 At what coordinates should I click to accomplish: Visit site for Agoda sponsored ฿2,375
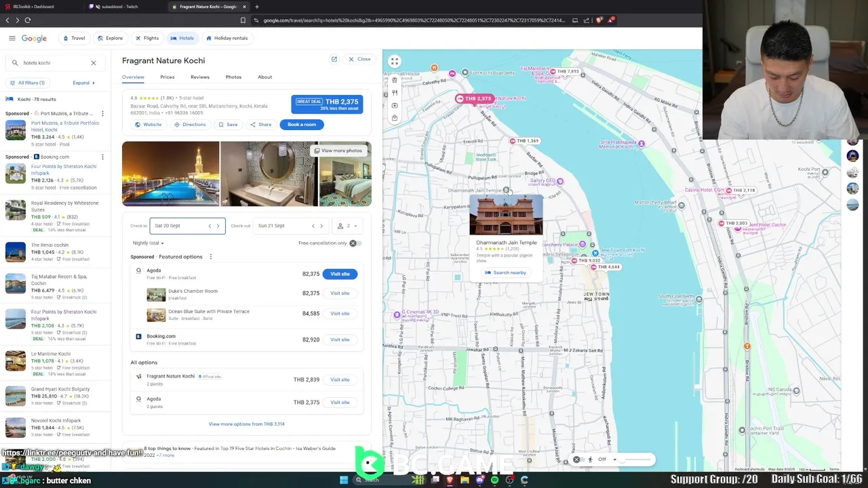(340, 274)
